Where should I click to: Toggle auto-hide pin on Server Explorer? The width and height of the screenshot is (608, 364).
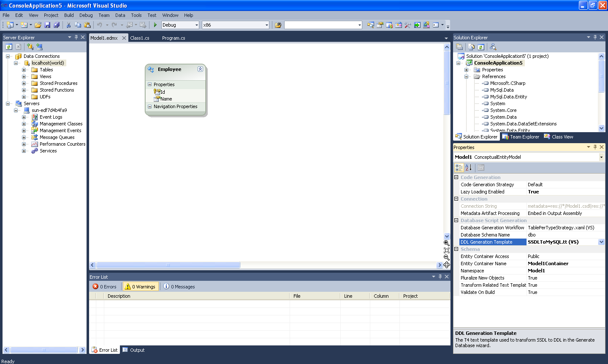76,37
